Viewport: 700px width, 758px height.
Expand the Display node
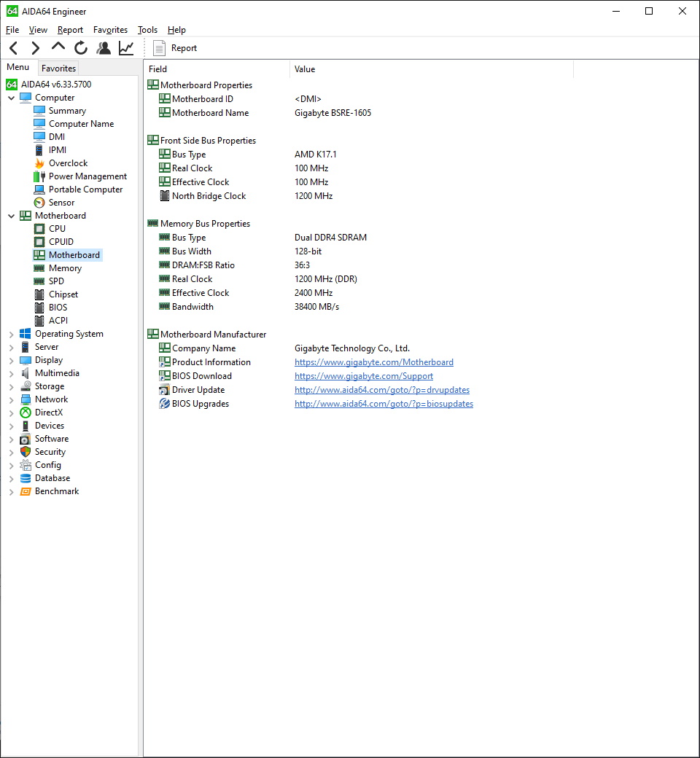pyautogui.click(x=11, y=360)
